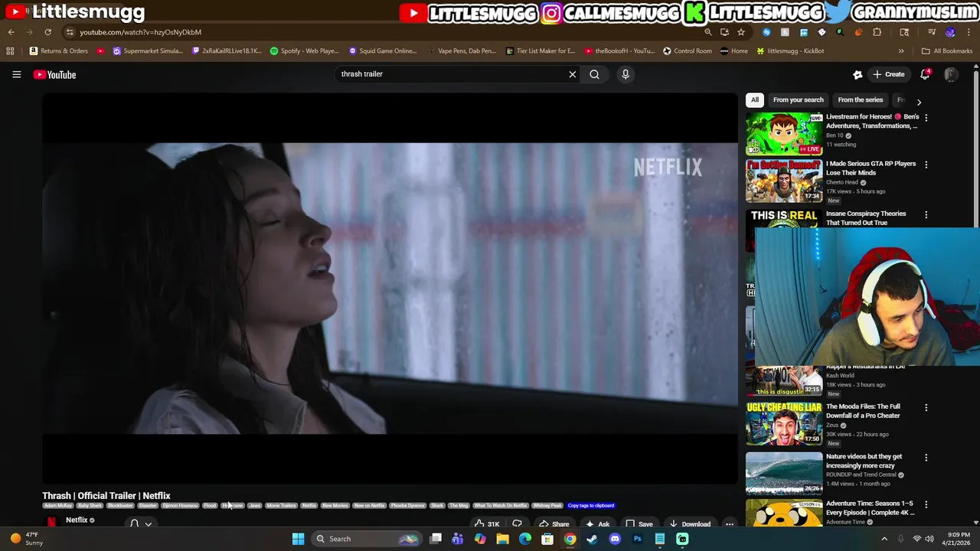Toggle subscription notification bell for Netflix
This screenshot has width=980, height=551.
pos(135,523)
